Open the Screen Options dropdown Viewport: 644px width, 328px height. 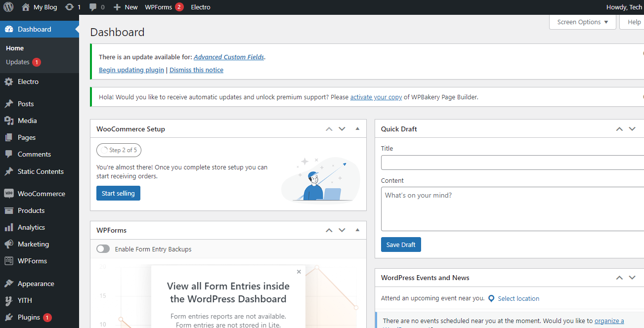pos(583,22)
